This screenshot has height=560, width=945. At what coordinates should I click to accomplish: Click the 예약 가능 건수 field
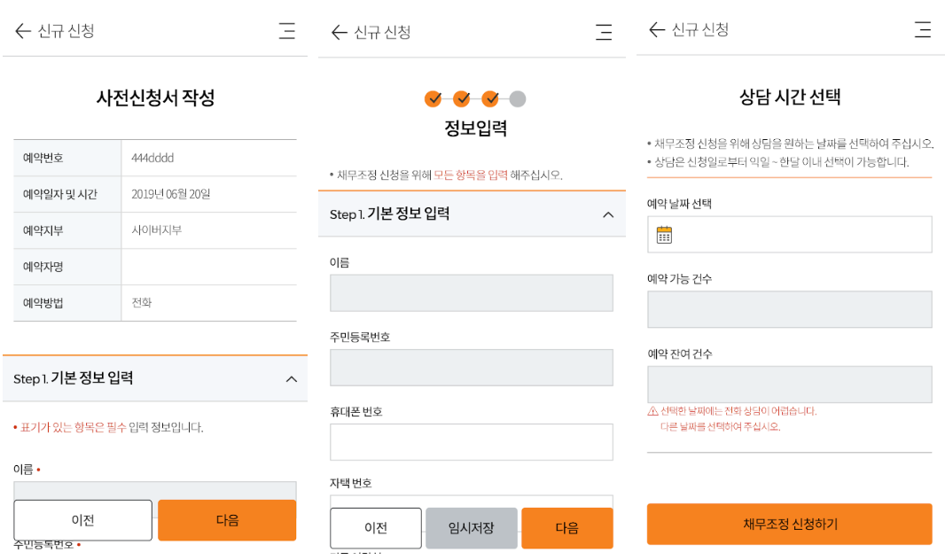pyautogui.click(x=788, y=309)
